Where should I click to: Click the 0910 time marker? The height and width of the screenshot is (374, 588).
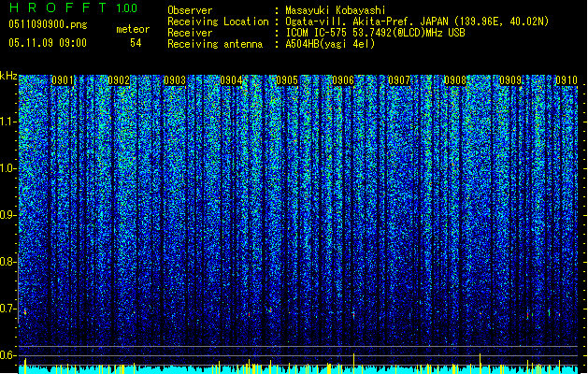[x=566, y=81]
